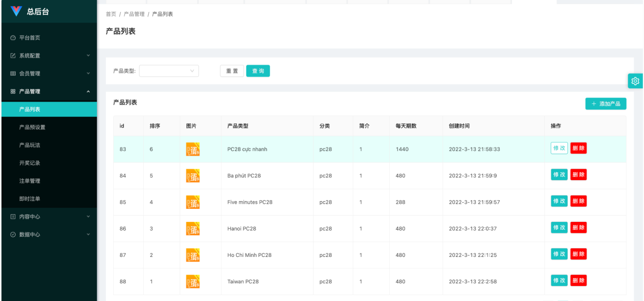This screenshot has width=644, height=301.
Task: Click 修改 for Hanoi PC28
Action: [x=559, y=227]
